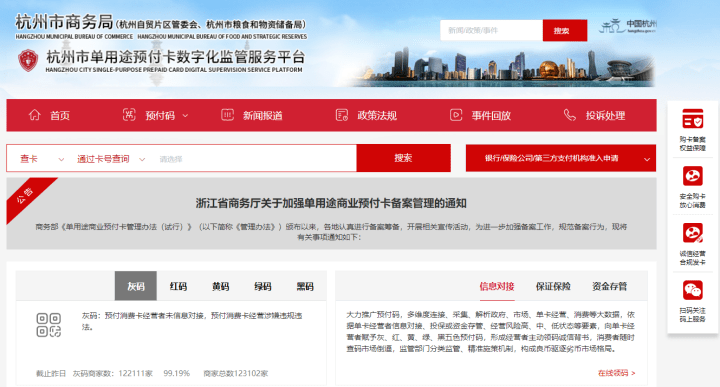Click the 诚信经营合规发卡 icon in sidebar

pos(692,233)
